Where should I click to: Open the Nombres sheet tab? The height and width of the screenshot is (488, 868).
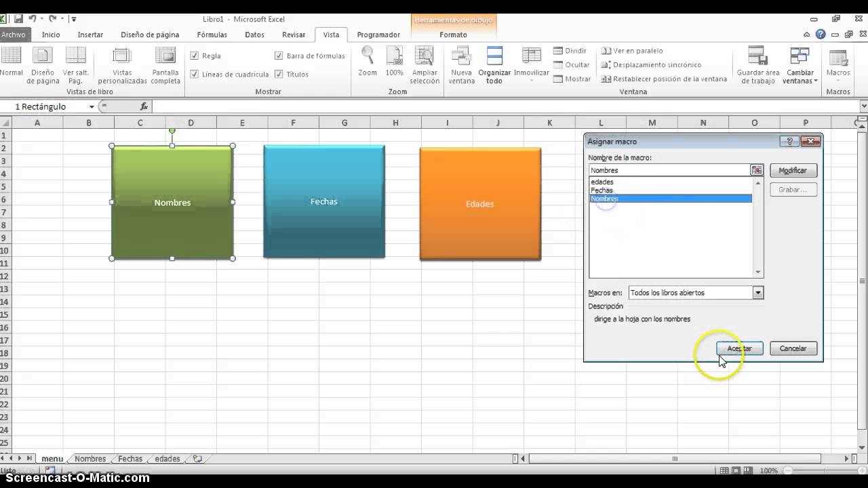pyautogui.click(x=90, y=459)
